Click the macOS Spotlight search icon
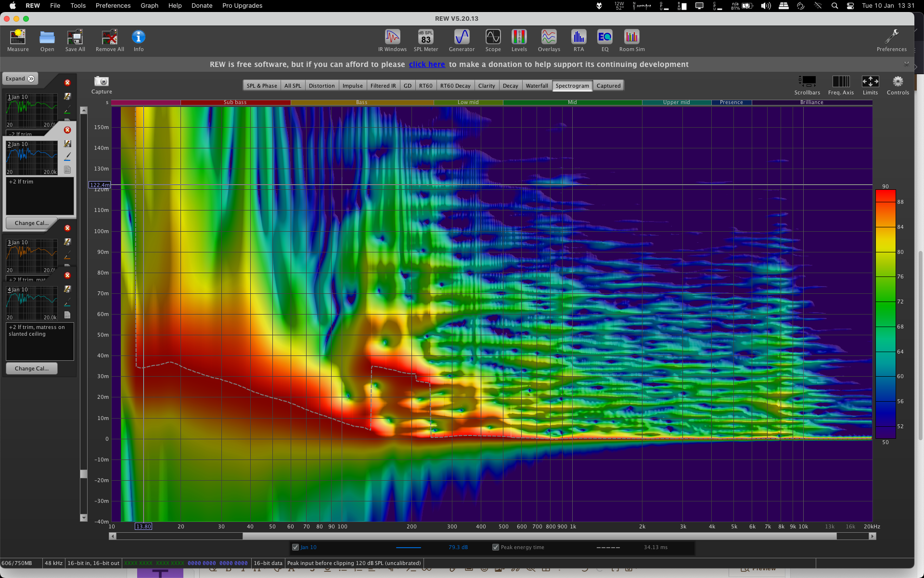Image resolution: width=924 pixels, height=578 pixels. 834,6
